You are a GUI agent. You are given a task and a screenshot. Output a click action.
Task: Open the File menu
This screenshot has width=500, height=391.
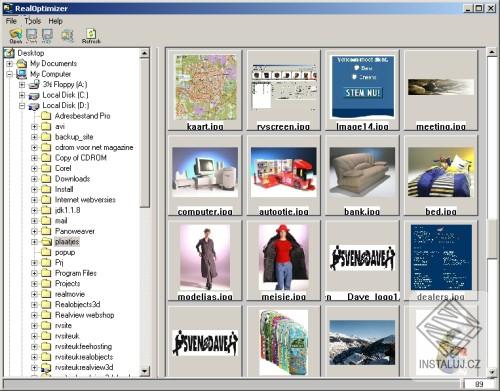point(11,21)
